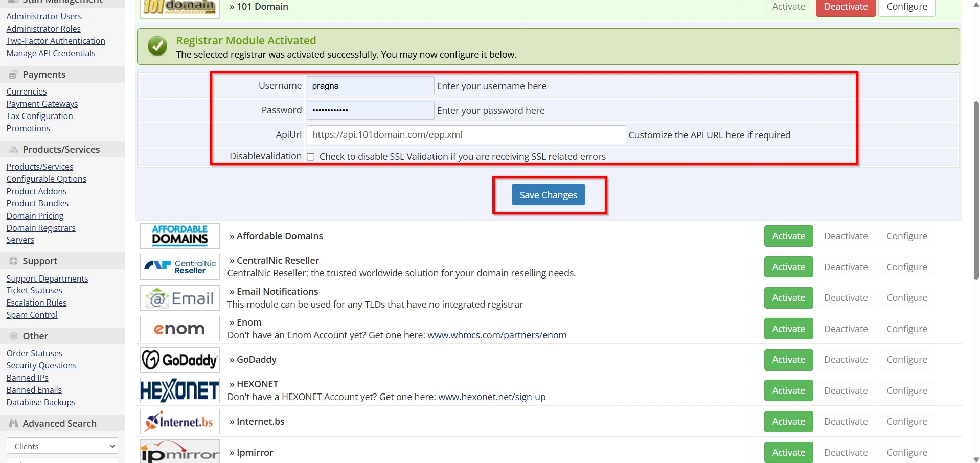This screenshot has width=980, height=463.
Task: Open the Clients search type dropdown
Action: point(62,446)
